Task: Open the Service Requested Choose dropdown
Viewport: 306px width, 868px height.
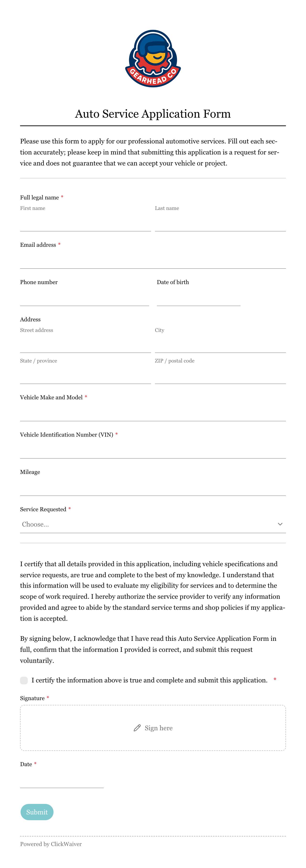Action: click(153, 524)
